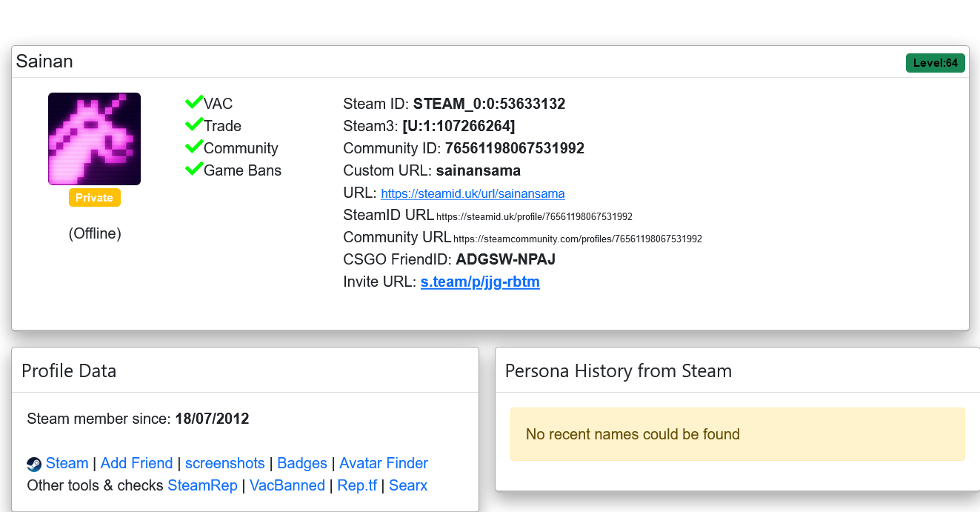This screenshot has width=980, height=512.
Task: Click Add Friend
Action: (x=136, y=463)
